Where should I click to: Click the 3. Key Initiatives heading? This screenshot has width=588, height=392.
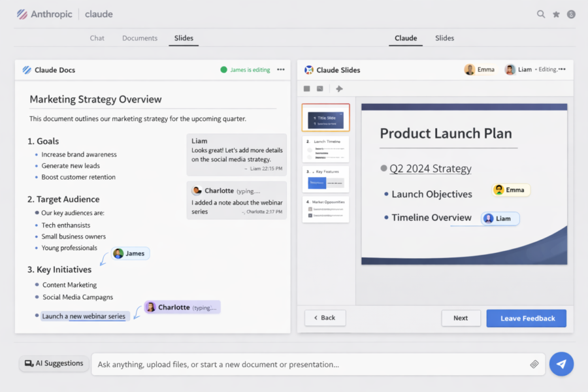coord(59,269)
